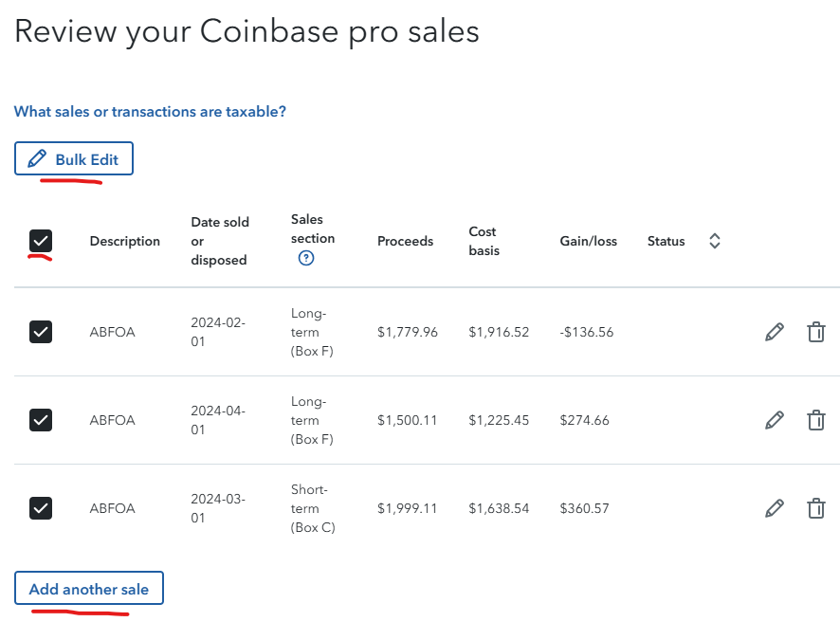Screen dimensions: 840x640
Task: Uncheck the select-all header checkbox
Action: coord(41,241)
